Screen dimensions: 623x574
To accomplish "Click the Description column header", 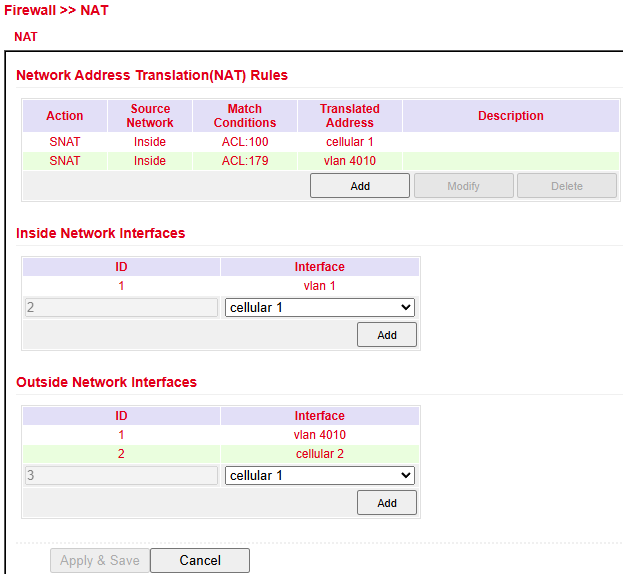I will 510,116.
